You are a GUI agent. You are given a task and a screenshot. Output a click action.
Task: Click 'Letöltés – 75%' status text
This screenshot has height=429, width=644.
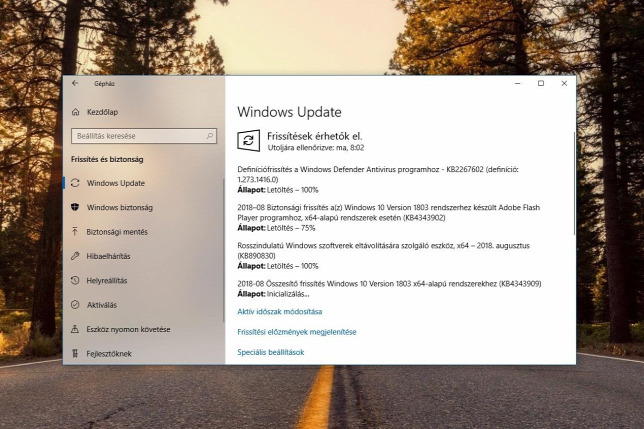point(291,228)
